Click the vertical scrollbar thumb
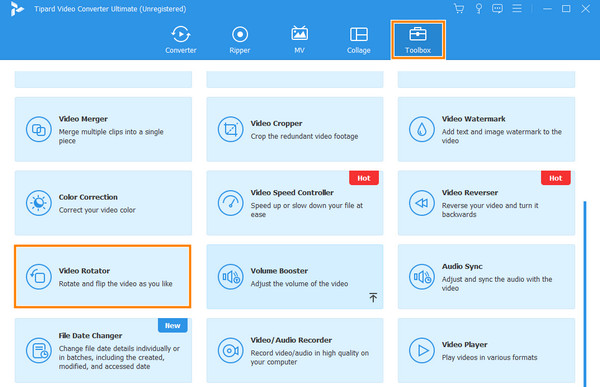Screen dimensions: 600x387 [x=585, y=294]
